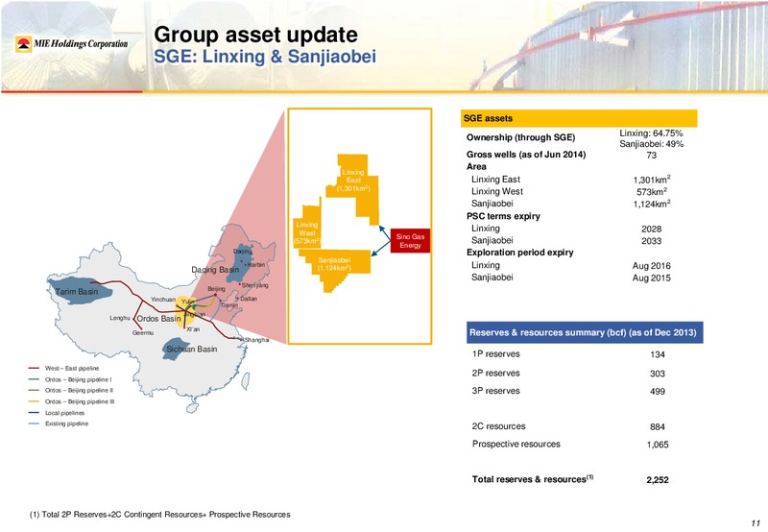Click the PSC expiry year 2028

tap(652, 230)
